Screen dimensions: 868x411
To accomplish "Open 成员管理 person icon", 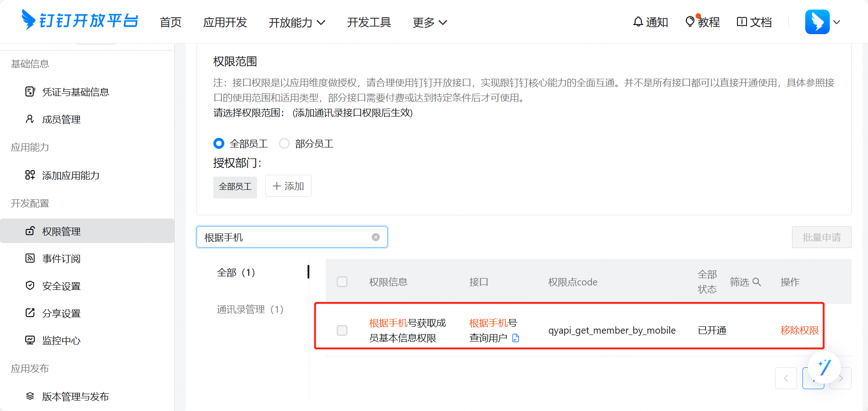I will coord(30,119).
